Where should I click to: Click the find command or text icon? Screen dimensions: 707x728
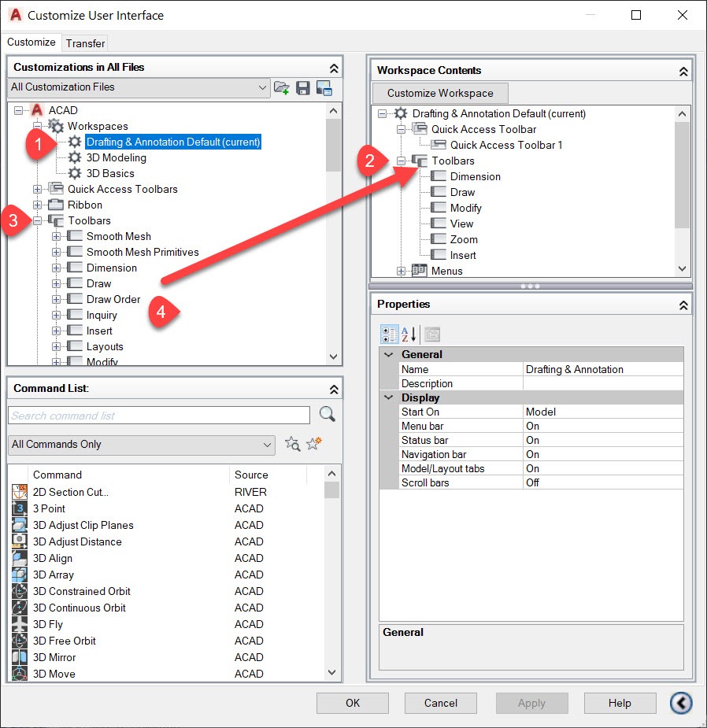tap(293, 444)
